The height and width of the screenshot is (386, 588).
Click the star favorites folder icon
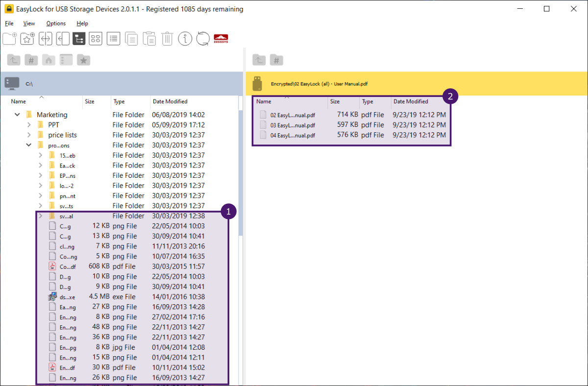(x=83, y=60)
